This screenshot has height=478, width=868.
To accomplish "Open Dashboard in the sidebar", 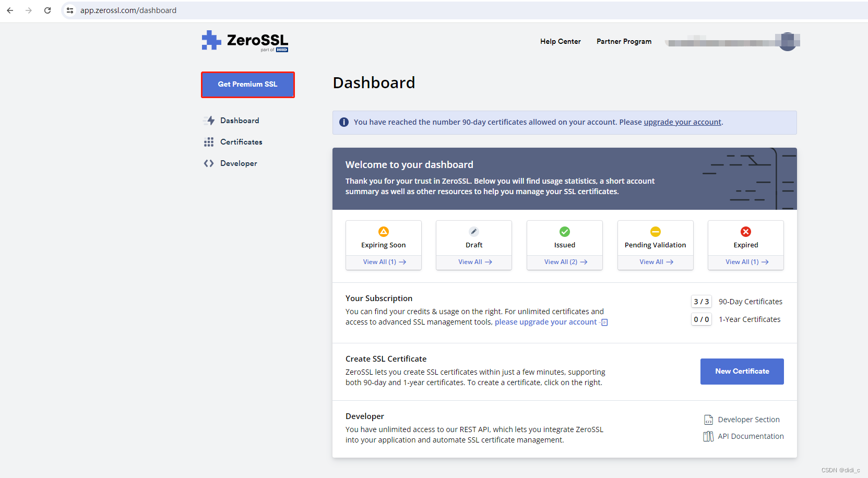I will (x=240, y=121).
